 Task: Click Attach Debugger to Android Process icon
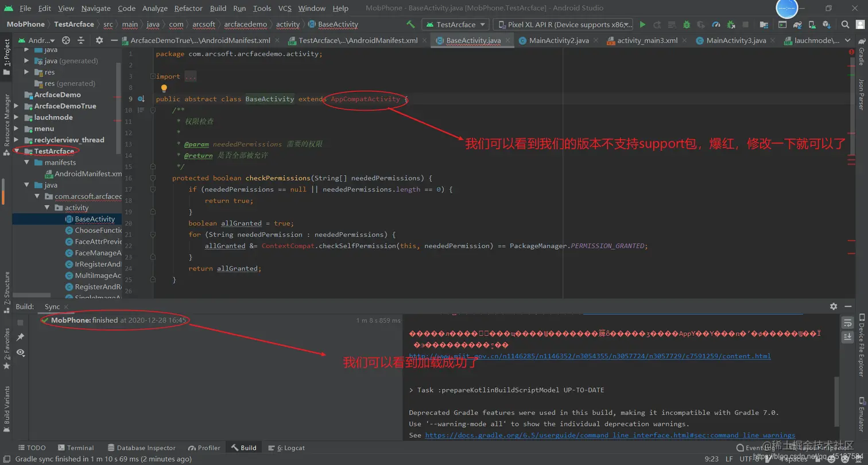pyautogui.click(x=731, y=25)
